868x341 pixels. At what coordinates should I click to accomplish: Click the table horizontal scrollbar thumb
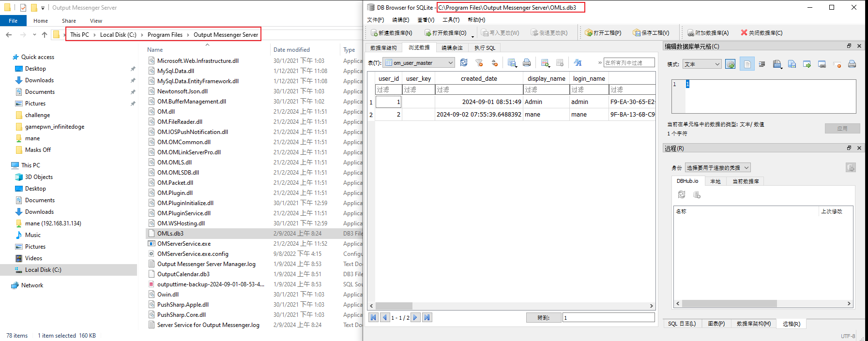click(394, 306)
